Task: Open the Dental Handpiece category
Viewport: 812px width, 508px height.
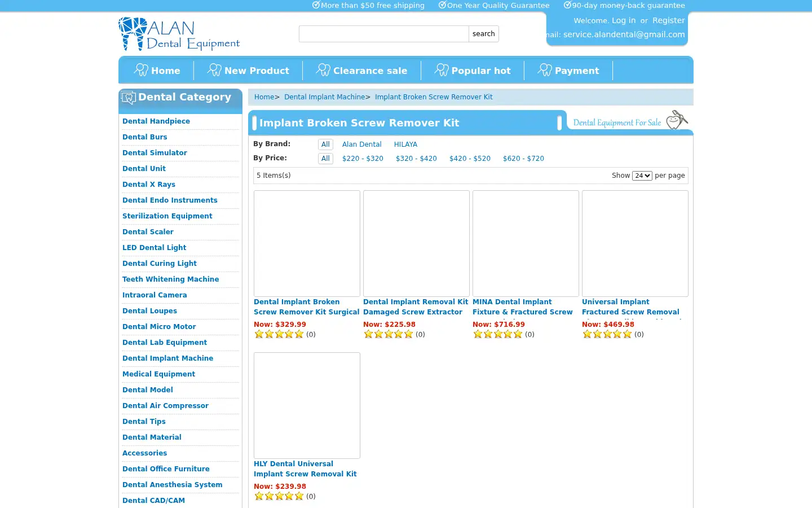Action: pos(156,121)
